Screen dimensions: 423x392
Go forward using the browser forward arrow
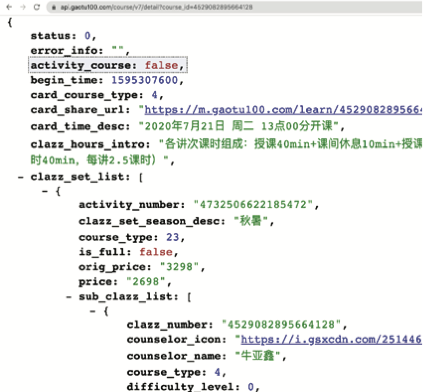coord(23,7)
